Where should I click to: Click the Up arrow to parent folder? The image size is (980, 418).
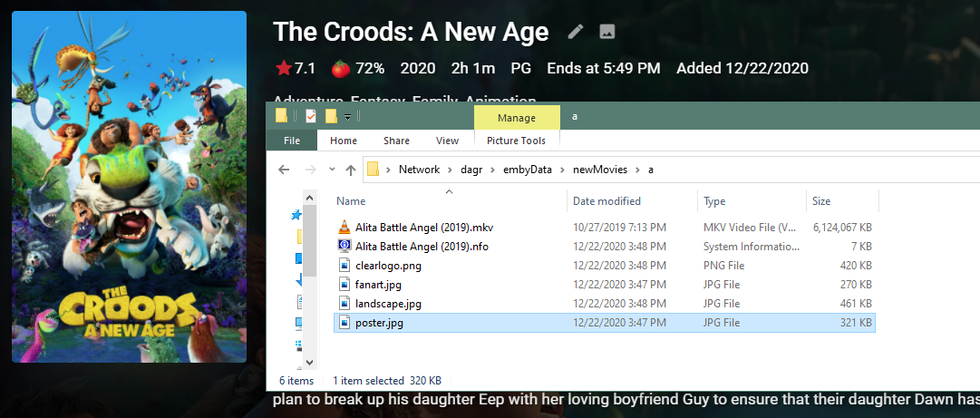(x=351, y=170)
